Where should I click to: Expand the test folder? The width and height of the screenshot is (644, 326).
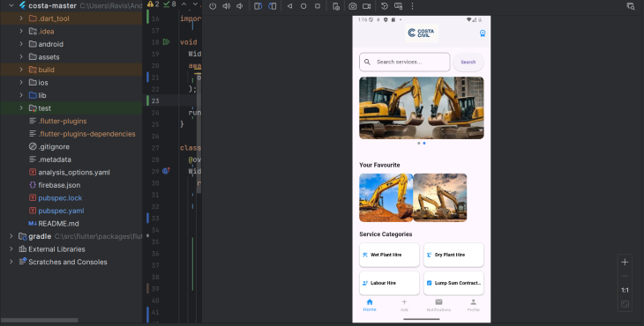point(21,108)
